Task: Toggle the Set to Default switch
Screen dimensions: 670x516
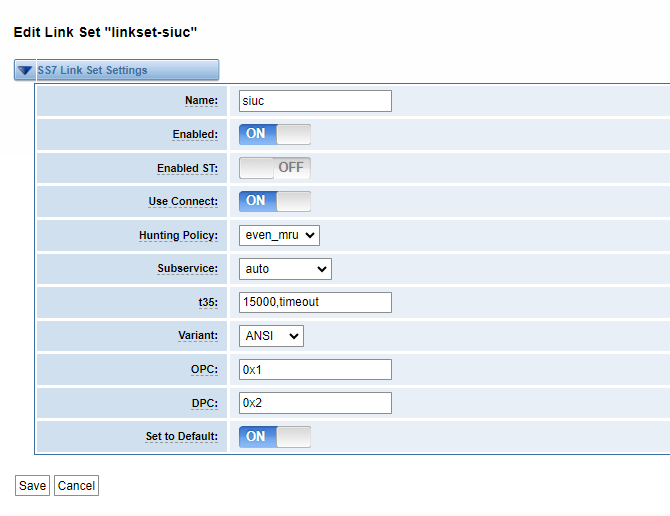Action: 275,437
